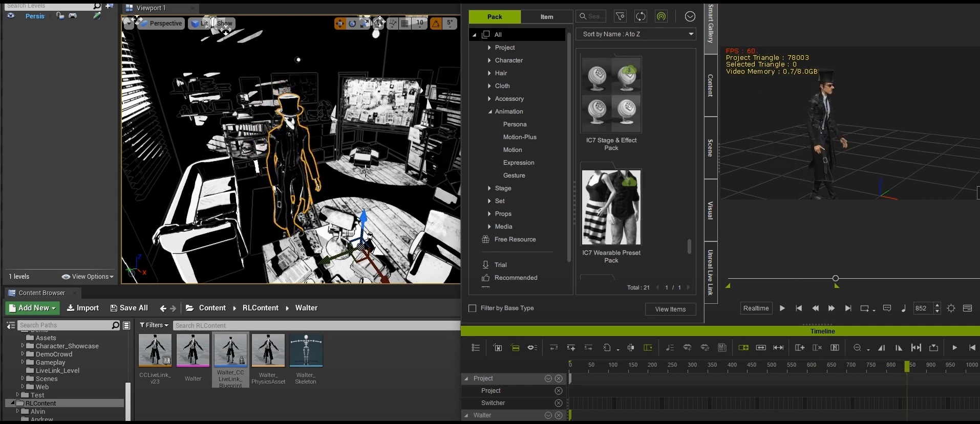Open the Sort by Name dropdown

636,34
